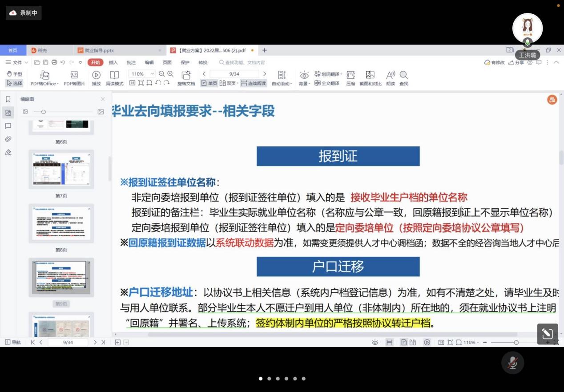Select the 插入 ribbon tab
The width and height of the screenshot is (564, 392).
[x=113, y=63]
